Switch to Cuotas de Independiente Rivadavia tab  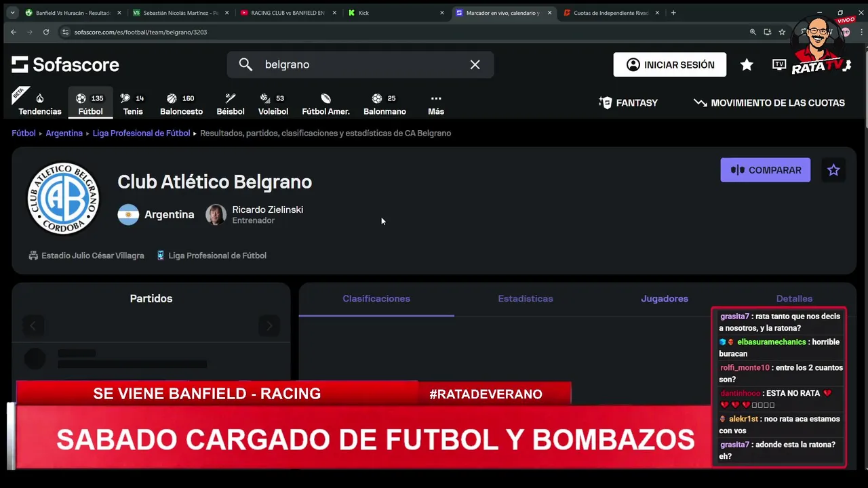[x=612, y=13]
